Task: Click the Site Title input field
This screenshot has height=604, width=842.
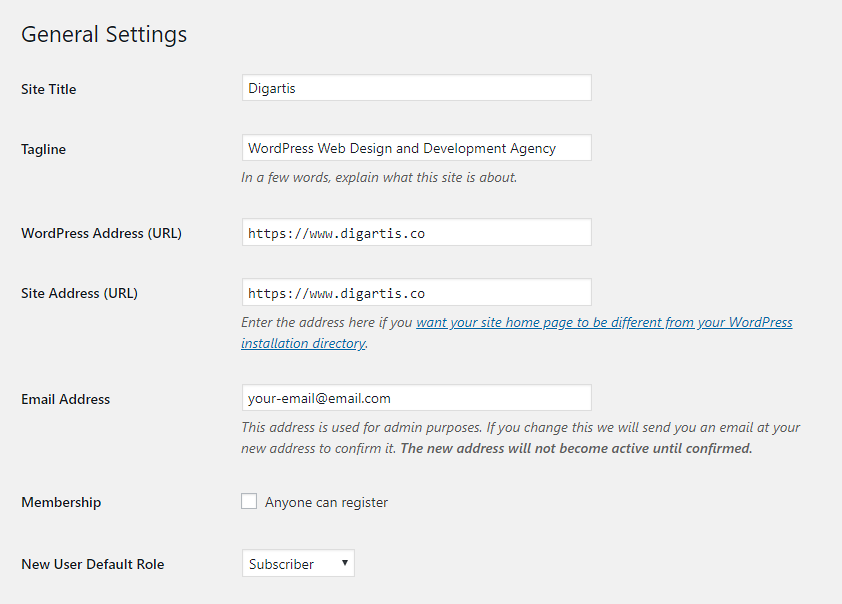Action: pos(417,88)
